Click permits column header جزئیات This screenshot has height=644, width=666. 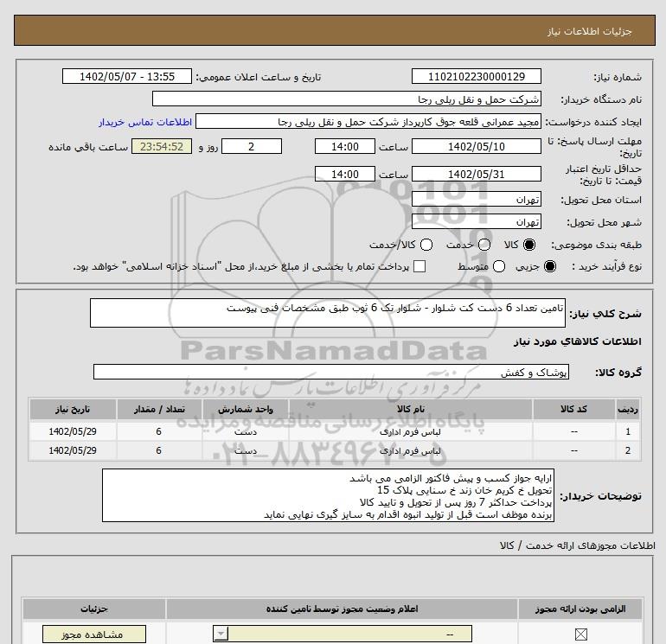pyautogui.click(x=94, y=609)
